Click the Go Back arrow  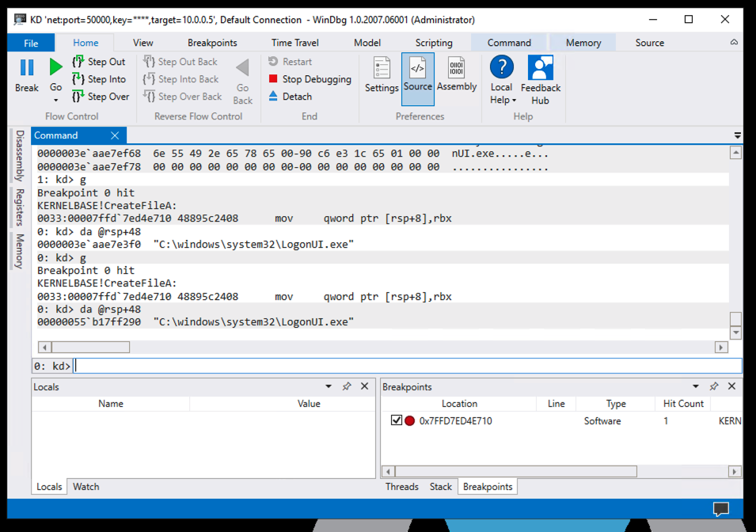click(242, 67)
